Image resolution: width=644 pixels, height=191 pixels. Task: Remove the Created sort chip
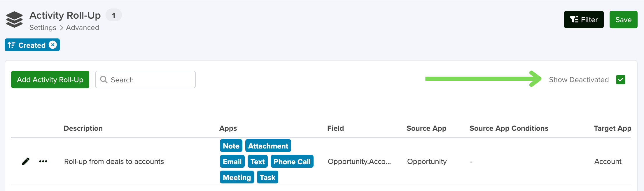[53, 45]
